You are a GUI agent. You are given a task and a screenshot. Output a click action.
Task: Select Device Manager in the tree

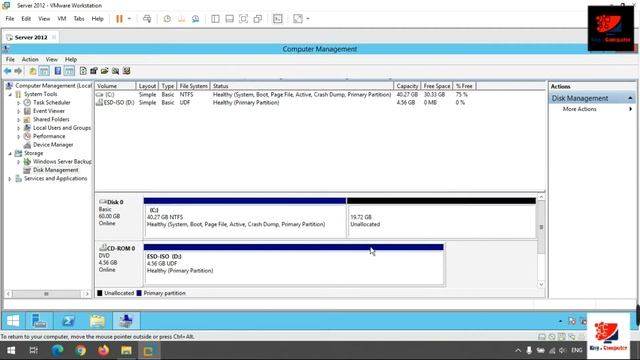pos(53,145)
